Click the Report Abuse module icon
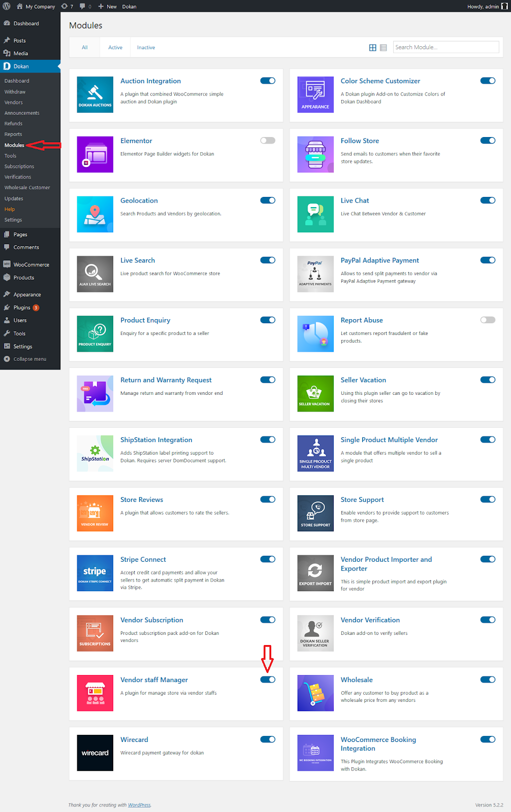The height and width of the screenshot is (812, 511). 315,334
